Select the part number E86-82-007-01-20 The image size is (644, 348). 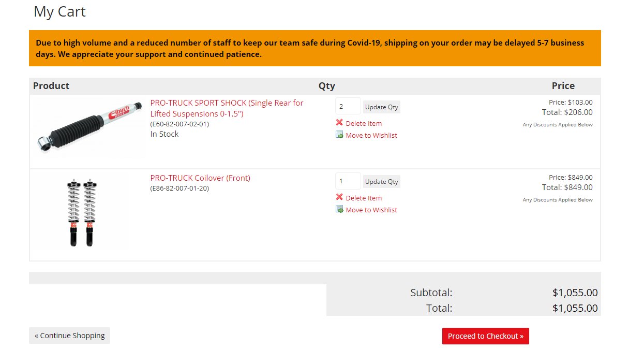click(x=179, y=188)
